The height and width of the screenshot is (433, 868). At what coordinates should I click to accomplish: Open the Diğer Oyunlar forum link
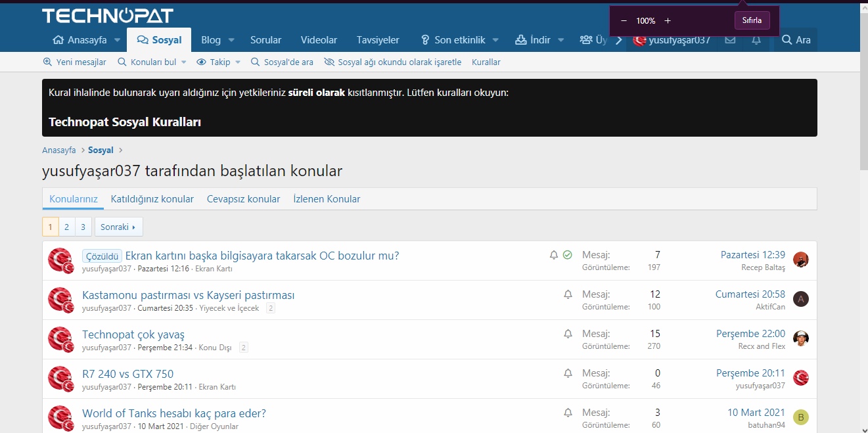[214, 426]
